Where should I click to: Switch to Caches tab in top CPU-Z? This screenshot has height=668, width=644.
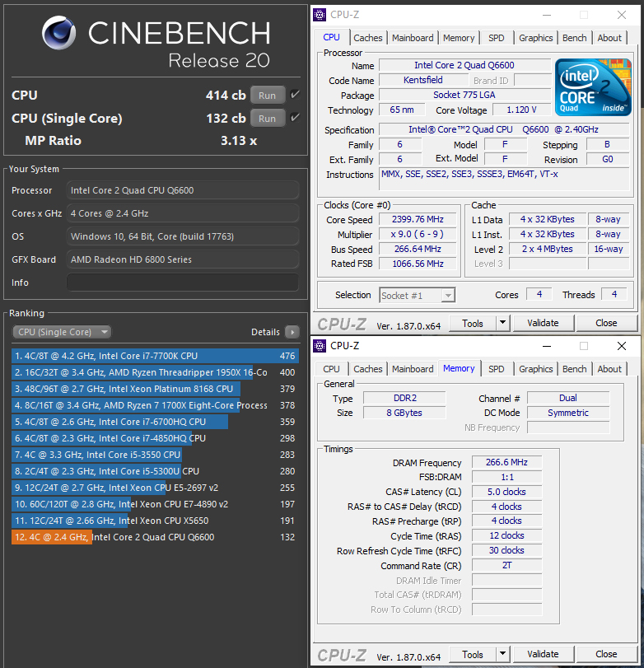tap(368, 38)
